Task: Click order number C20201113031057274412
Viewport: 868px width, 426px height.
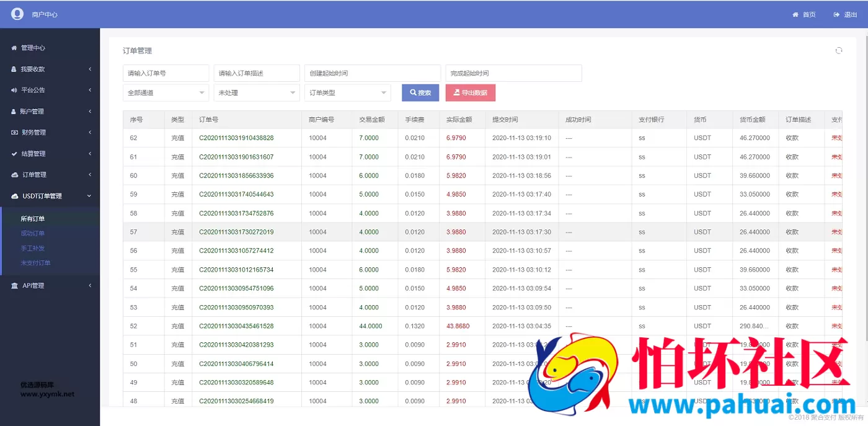Action: coord(236,251)
